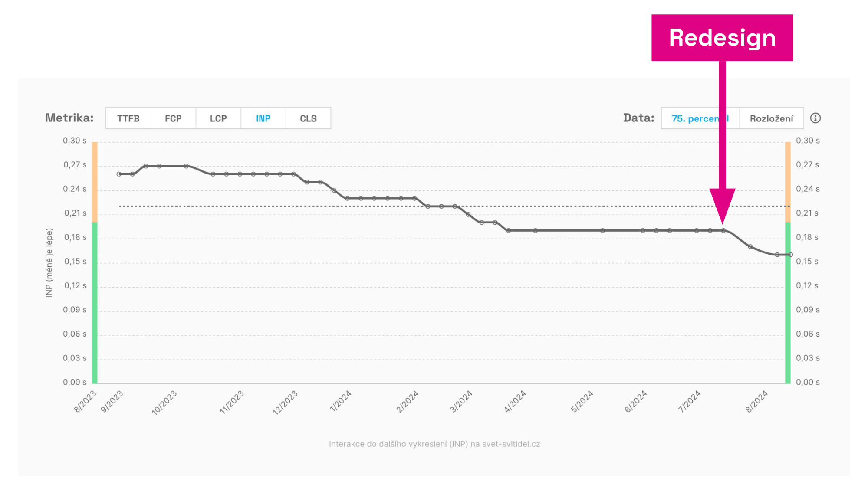The height and width of the screenshot is (488, 868).
Task: Switch to the FCP metric tab
Action: point(173,118)
